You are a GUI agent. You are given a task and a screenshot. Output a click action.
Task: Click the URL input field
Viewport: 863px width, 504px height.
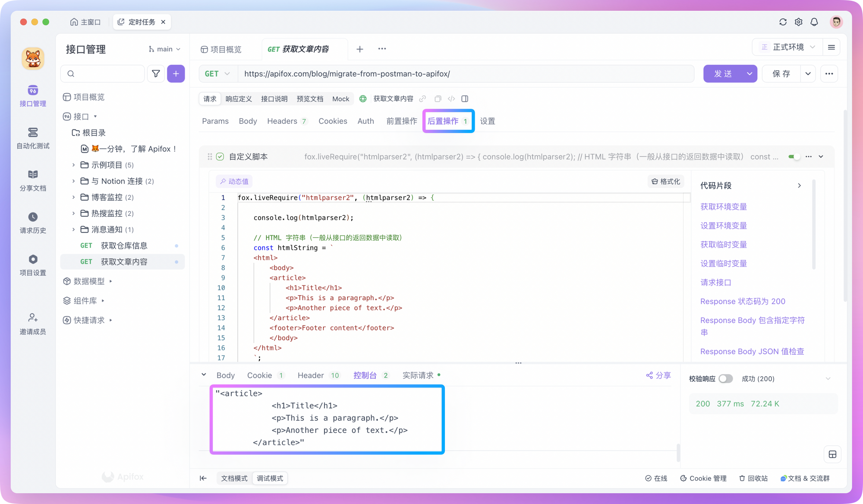tap(466, 74)
